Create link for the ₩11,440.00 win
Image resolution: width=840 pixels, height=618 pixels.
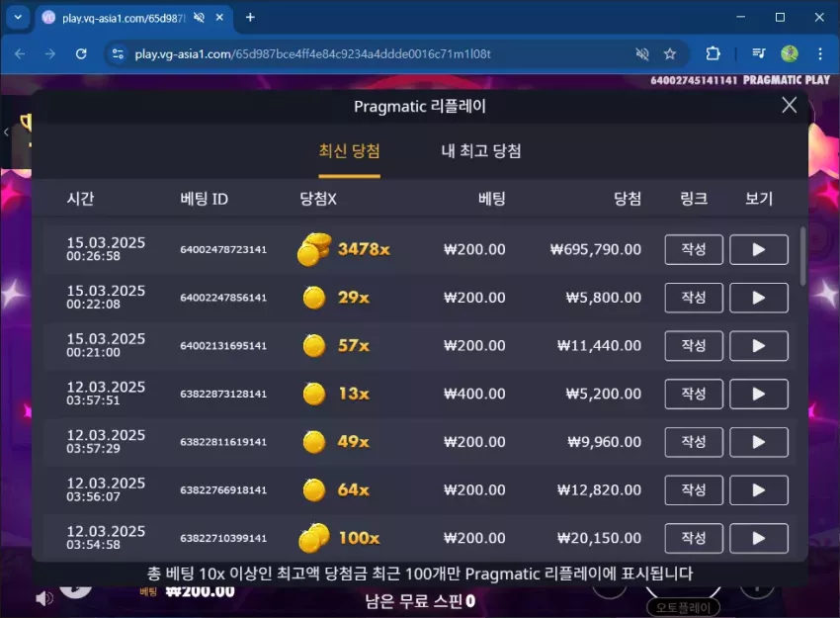click(694, 346)
